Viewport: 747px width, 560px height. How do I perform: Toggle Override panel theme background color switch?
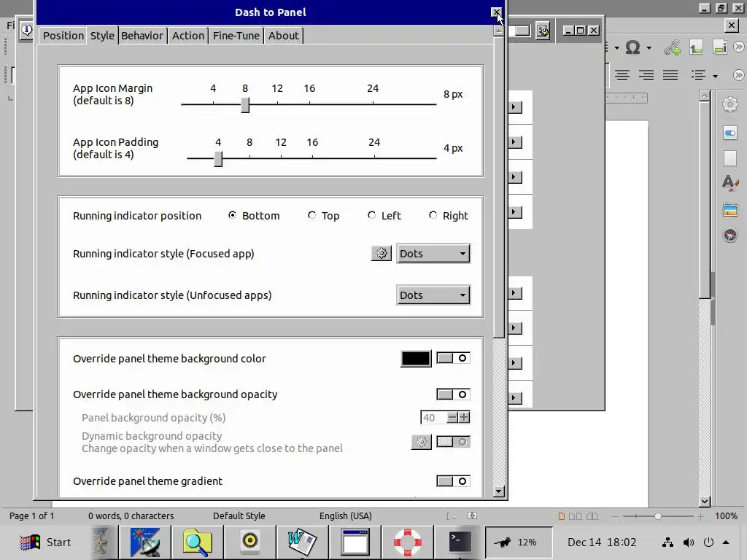pos(453,358)
